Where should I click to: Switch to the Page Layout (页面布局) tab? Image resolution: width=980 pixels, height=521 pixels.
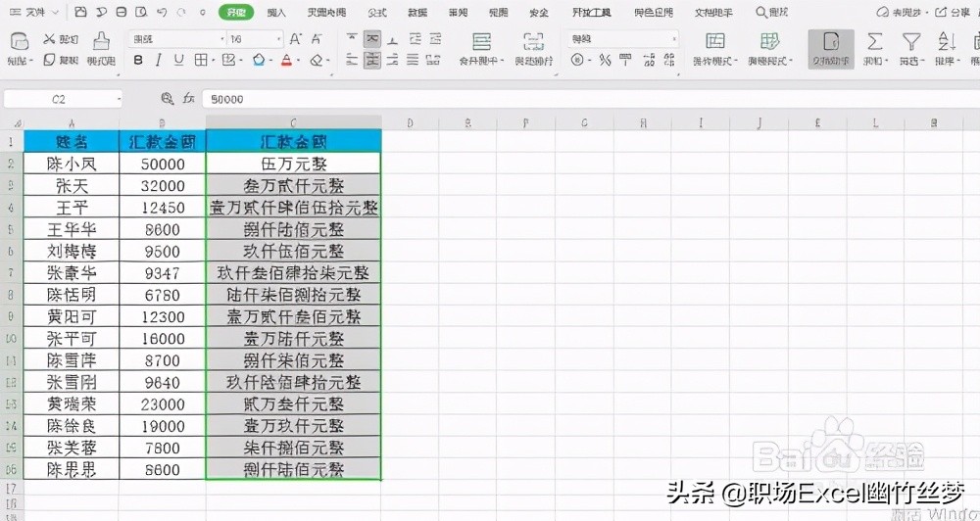(x=326, y=12)
